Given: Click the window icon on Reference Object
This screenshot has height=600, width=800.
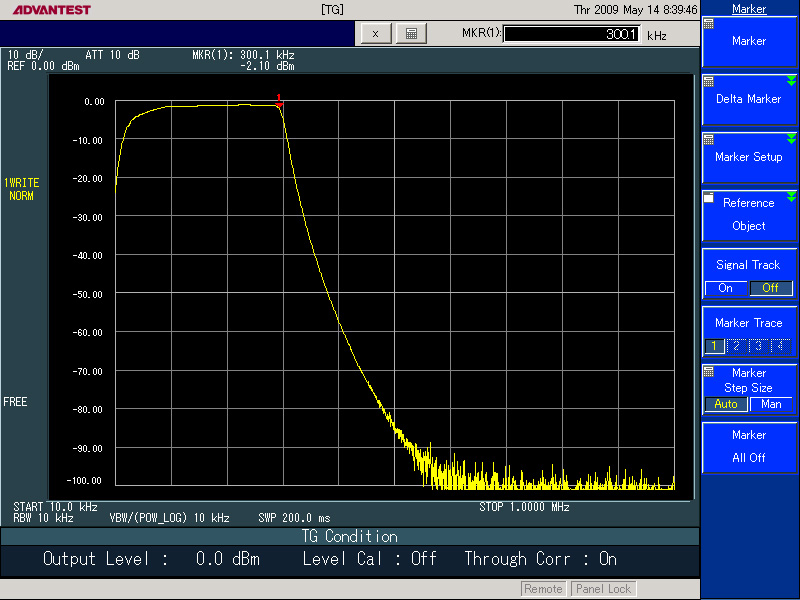Looking at the screenshot, I should (709, 198).
